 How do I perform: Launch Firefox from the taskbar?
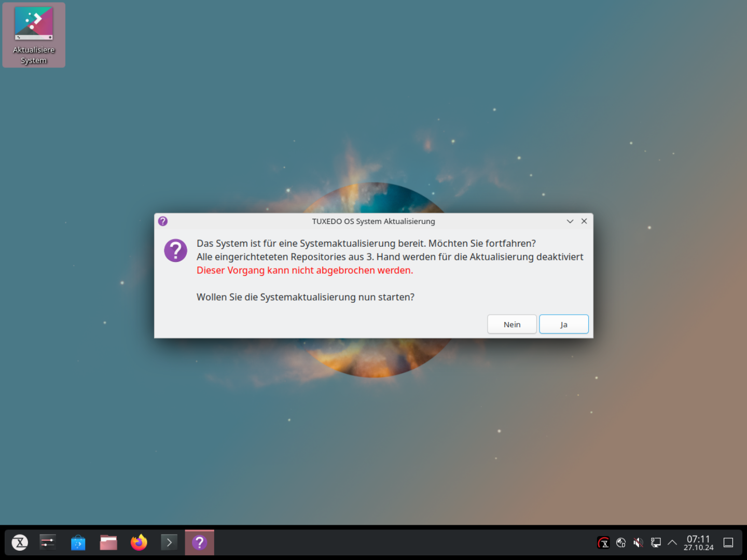tap(139, 542)
